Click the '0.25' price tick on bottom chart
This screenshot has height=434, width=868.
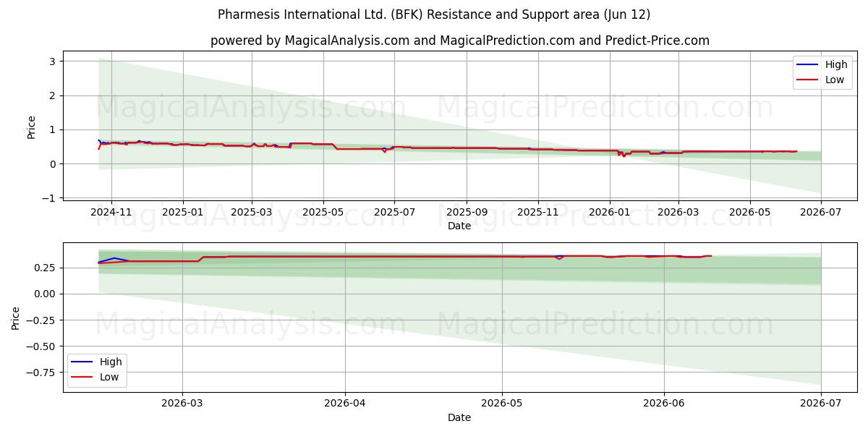point(46,268)
